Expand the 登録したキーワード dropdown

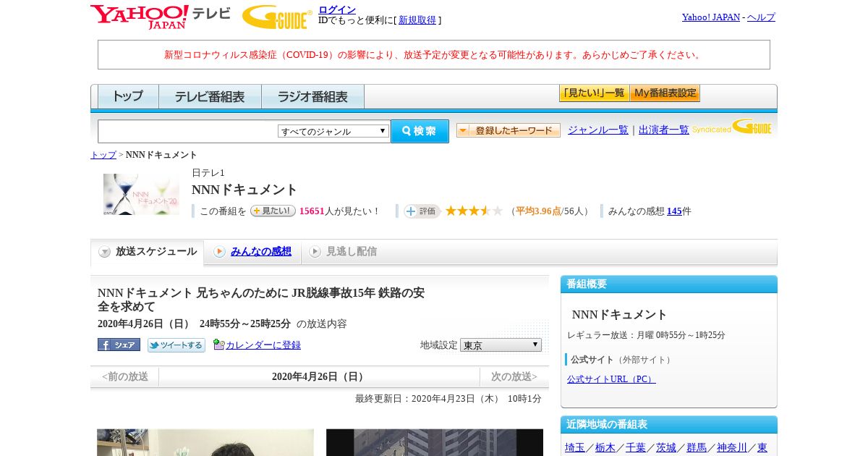pos(509,130)
